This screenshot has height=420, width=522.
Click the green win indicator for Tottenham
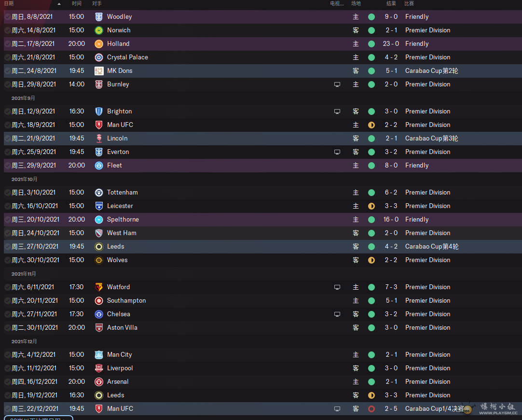[x=371, y=193]
